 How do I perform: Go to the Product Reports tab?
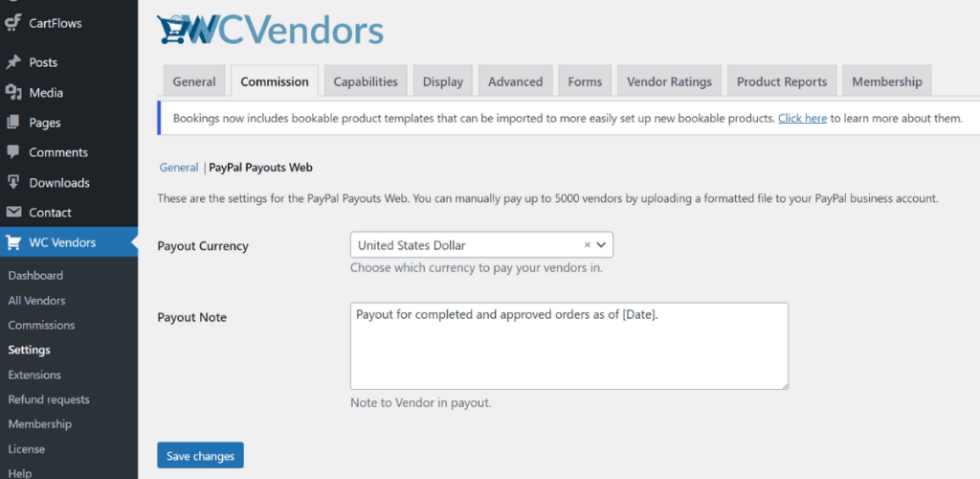coord(781,81)
